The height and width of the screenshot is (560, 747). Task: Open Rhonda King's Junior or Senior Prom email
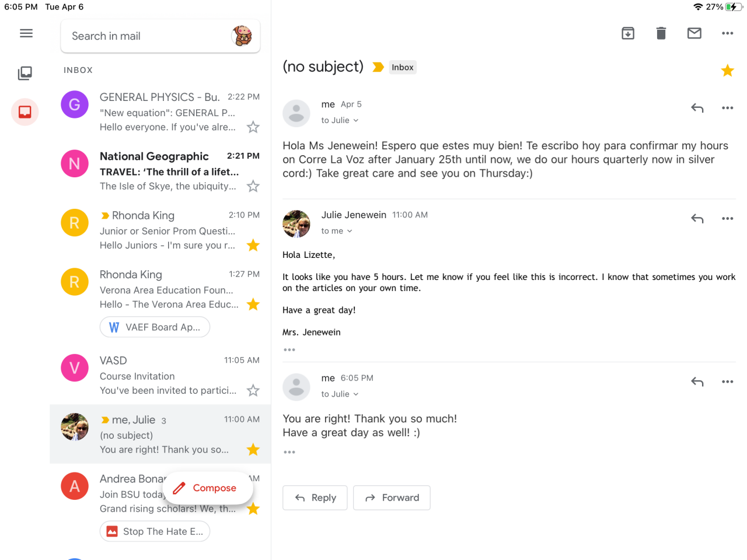click(169, 230)
